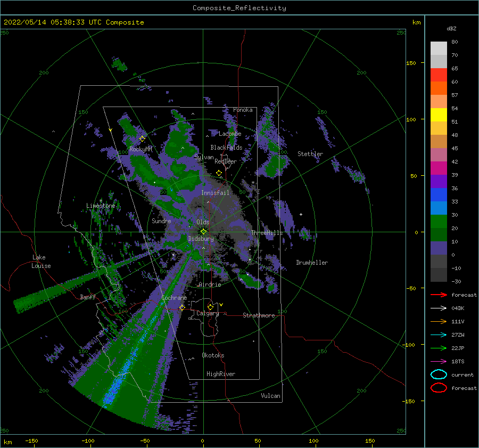Click the RockyMH label

[141, 149]
